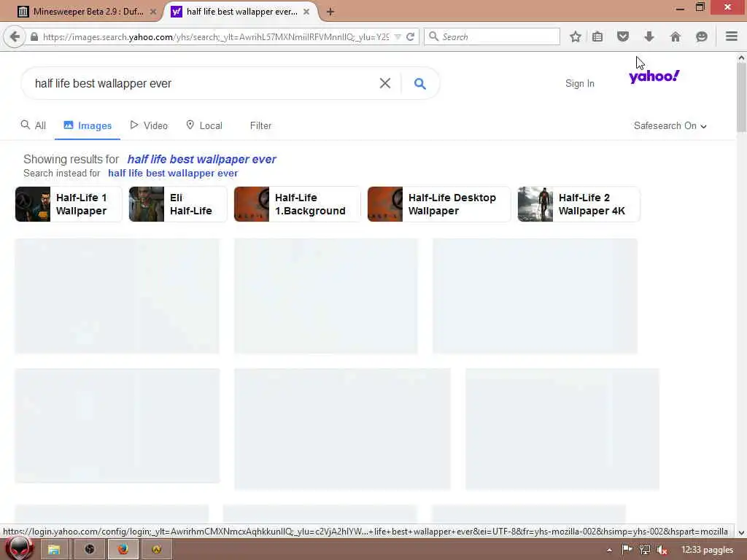Click the padlock site identity icon

pyautogui.click(x=34, y=36)
